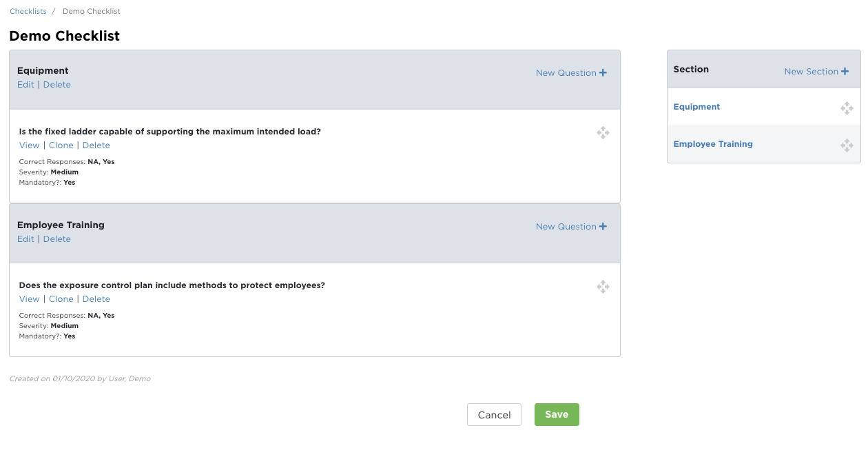Open the Checklists breadcrumb link
Viewport: 868px width, 457px height.
point(28,12)
